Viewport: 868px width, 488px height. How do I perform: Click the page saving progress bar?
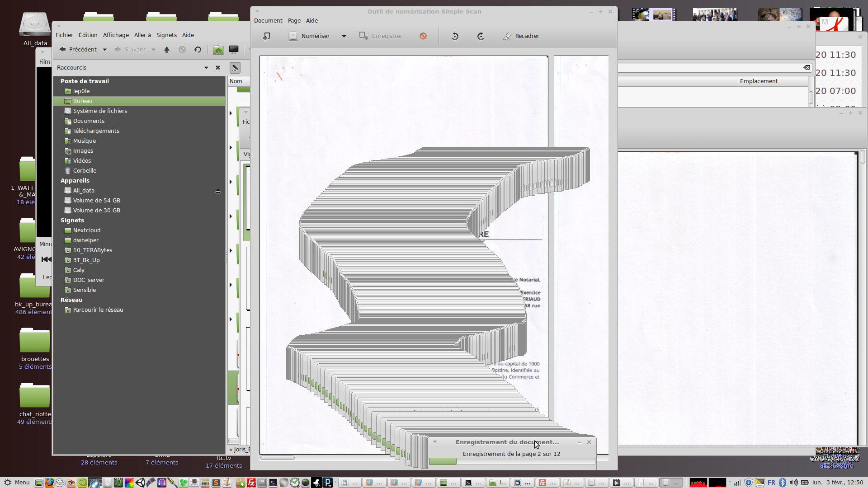(512, 461)
